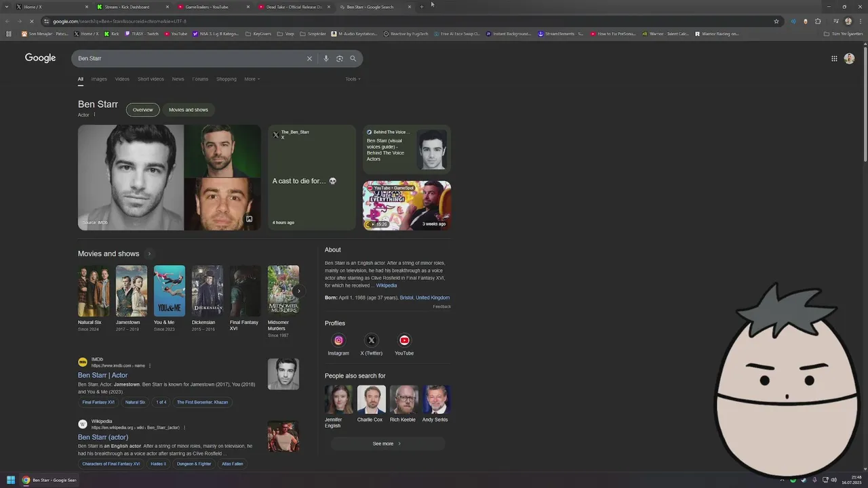Image resolution: width=868 pixels, height=488 pixels.
Task: Open Dickensian show thumbnail
Action: pyautogui.click(x=207, y=291)
